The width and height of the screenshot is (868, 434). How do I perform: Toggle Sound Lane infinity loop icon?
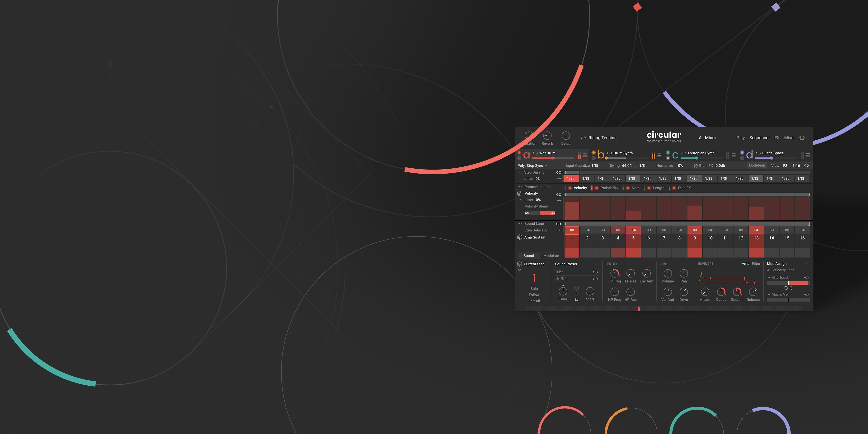559,224
